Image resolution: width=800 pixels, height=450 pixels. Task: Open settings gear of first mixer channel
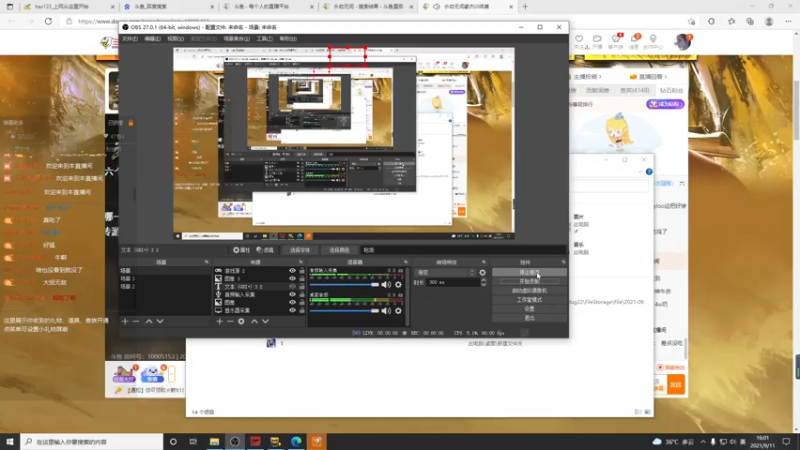click(398, 285)
